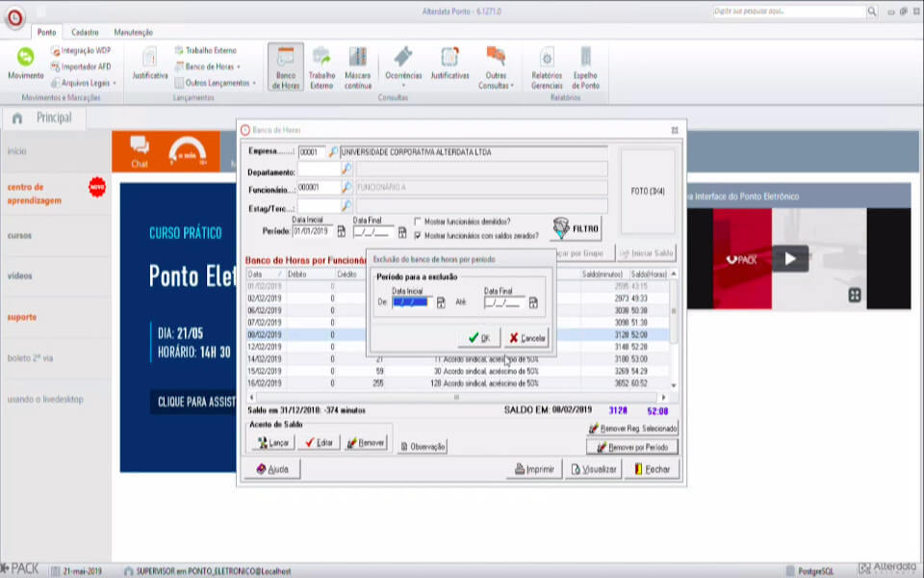Switch to the Manutenção ribbon tab
The image size is (924, 578).
click(x=133, y=32)
